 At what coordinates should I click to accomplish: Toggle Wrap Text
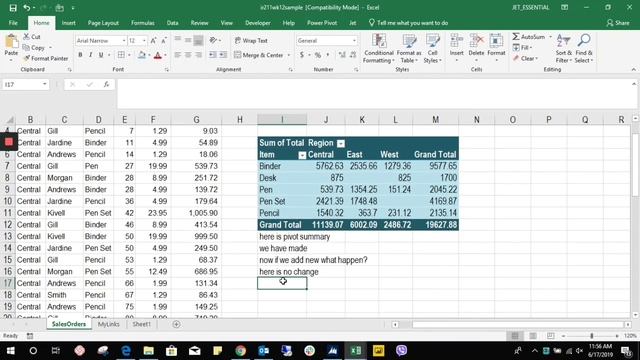point(251,40)
